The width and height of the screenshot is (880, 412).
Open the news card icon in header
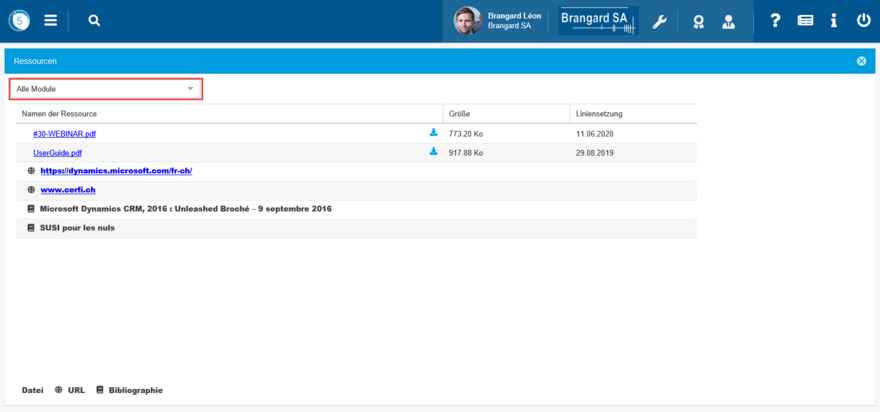click(x=805, y=20)
